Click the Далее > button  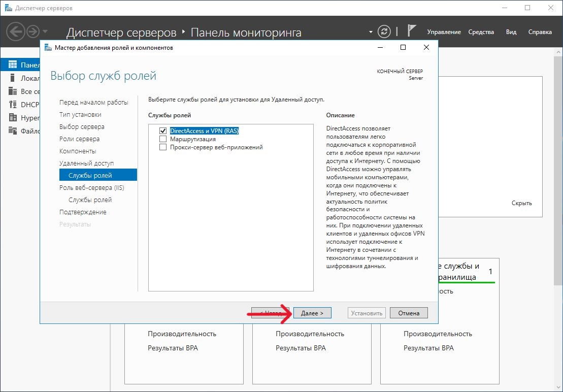pyautogui.click(x=312, y=313)
